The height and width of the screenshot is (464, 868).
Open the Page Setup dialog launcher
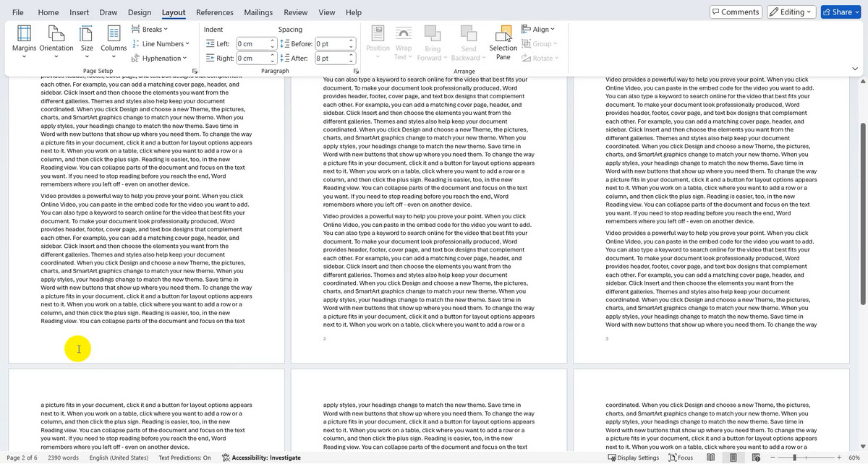[196, 72]
